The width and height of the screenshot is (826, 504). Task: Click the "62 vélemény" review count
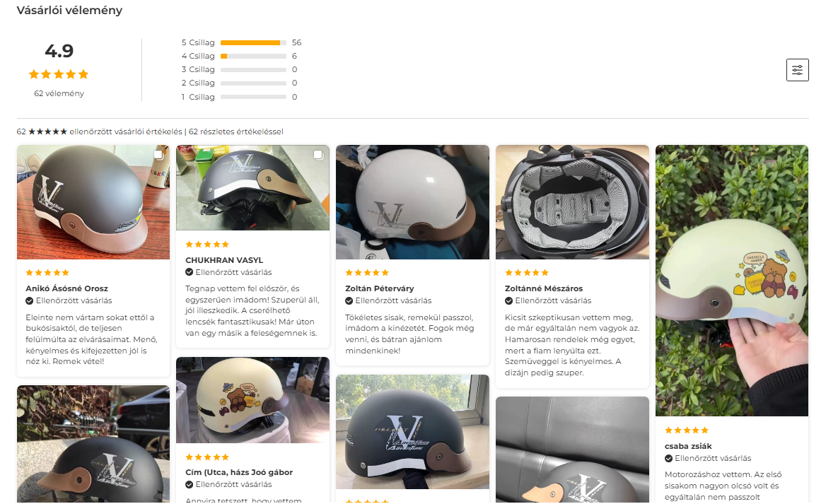tap(59, 93)
